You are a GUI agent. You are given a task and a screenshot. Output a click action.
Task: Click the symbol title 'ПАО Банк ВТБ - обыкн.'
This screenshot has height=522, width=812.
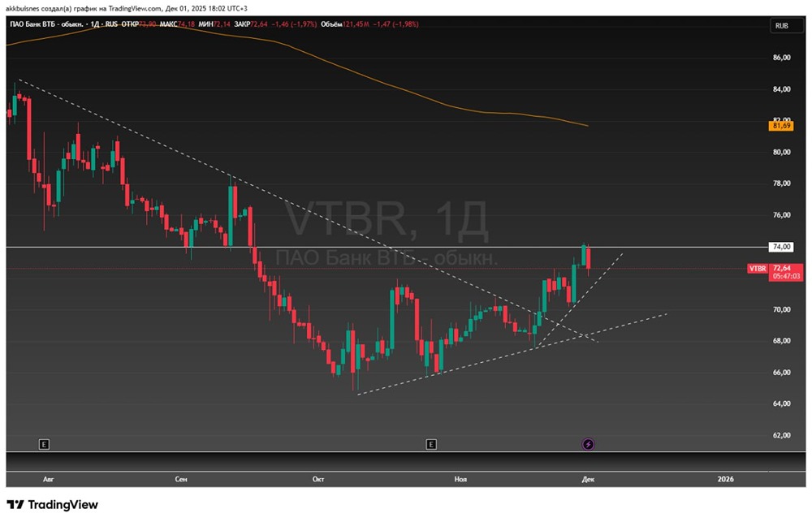coord(47,24)
